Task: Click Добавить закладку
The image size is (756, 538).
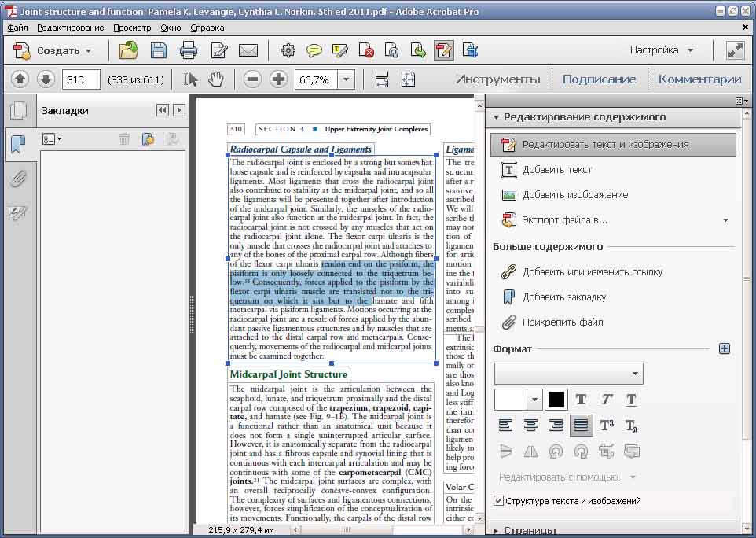Action: coord(564,297)
